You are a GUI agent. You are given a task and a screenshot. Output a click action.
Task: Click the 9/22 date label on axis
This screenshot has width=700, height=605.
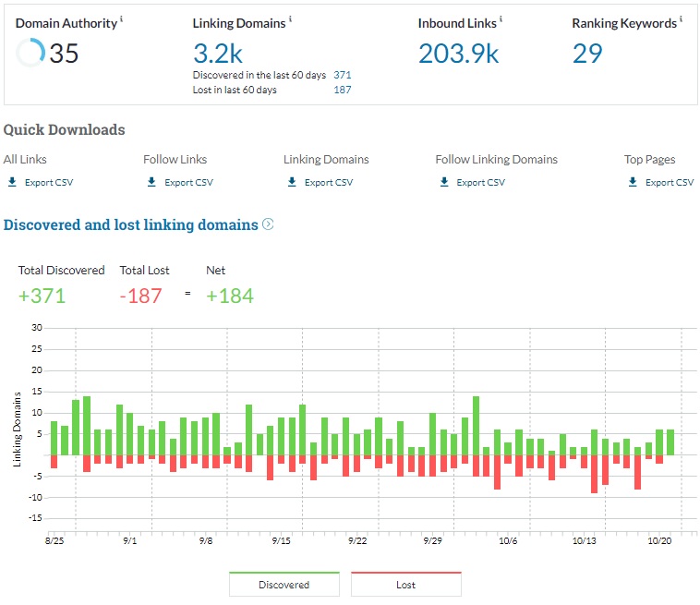point(357,540)
